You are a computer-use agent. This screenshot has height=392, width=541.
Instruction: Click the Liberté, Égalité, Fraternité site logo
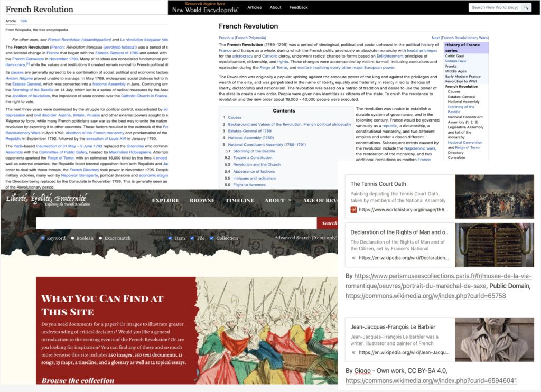click(x=47, y=200)
